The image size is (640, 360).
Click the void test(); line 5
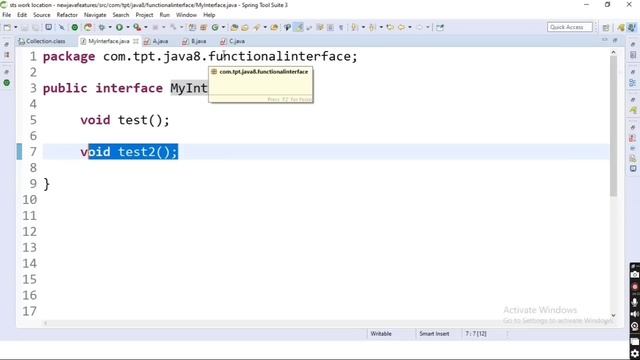(125, 120)
